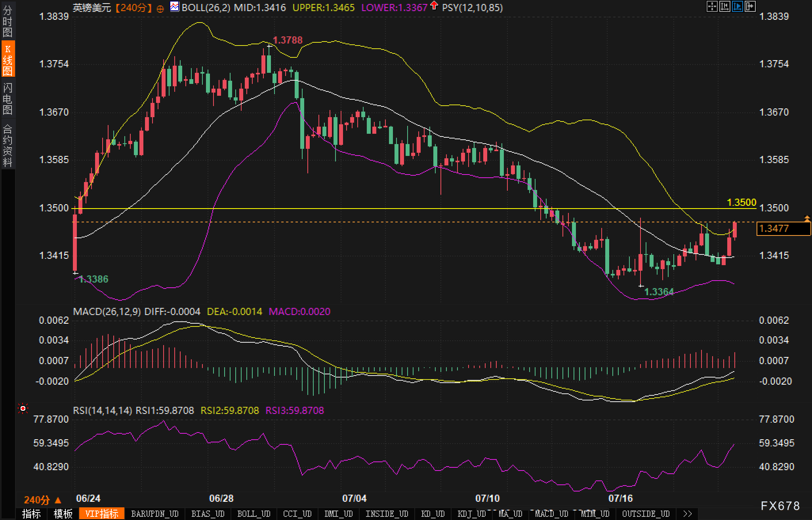
Task: Click the orange circle icon after 240分 title
Action: click(x=160, y=9)
